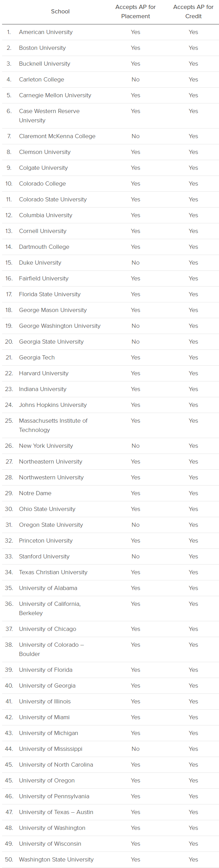Screen dimensions: 219x868
Task: Click the Accepts AP for Placement header
Action: 135,11
